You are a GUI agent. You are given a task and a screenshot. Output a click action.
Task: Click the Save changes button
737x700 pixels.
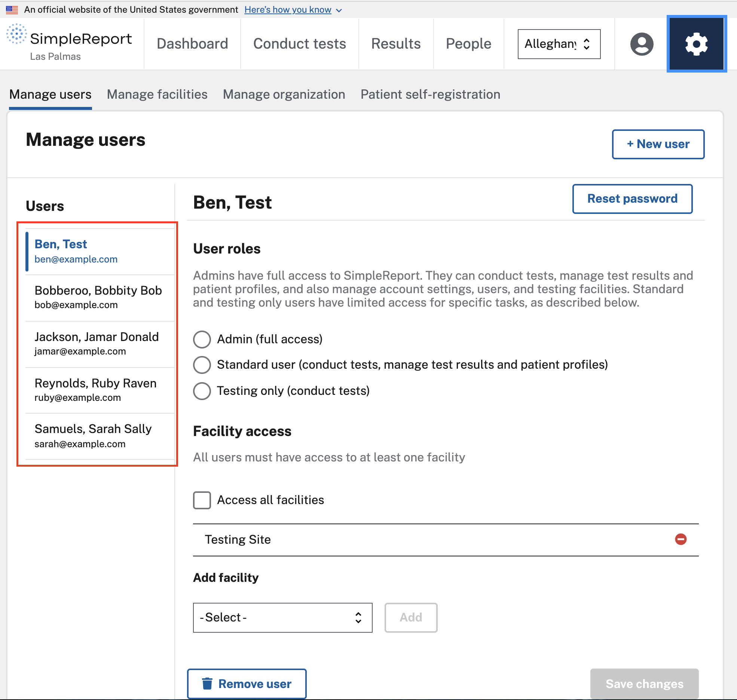[x=644, y=684]
